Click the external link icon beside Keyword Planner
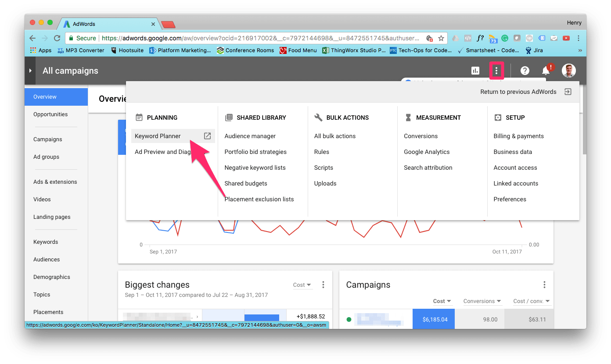Viewport: 611px width, 364px height. [208, 136]
